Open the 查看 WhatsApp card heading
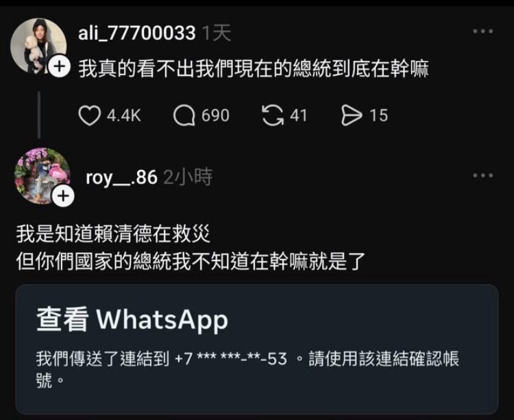Image resolution: width=514 pixels, height=420 pixels. [132, 319]
